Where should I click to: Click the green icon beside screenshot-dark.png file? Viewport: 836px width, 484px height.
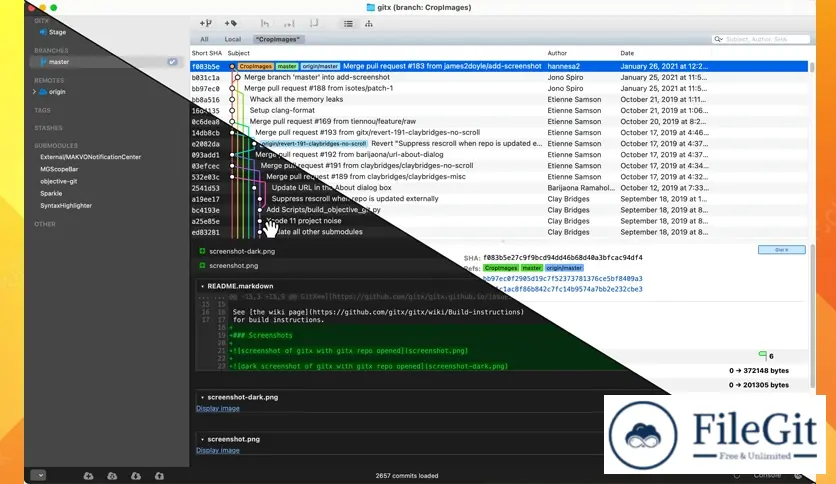[202, 251]
